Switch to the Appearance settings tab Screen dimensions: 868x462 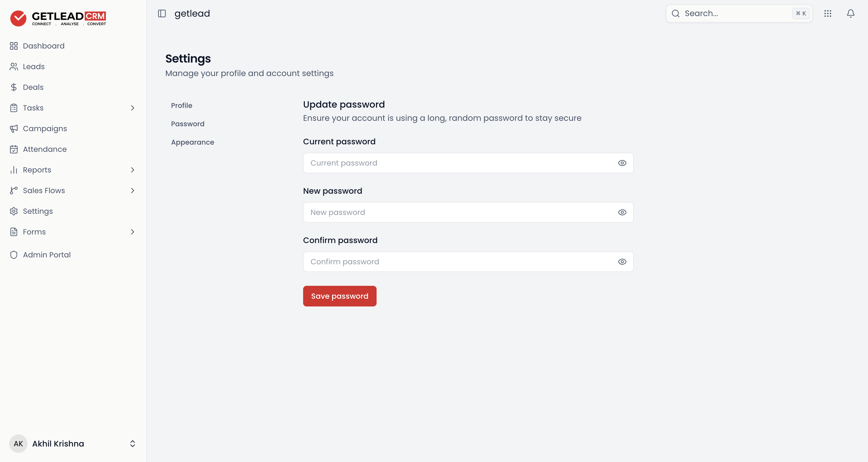coord(192,142)
